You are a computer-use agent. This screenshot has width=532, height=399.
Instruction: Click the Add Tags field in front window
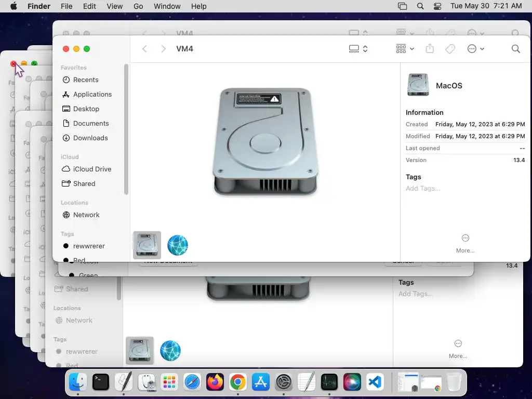point(423,188)
